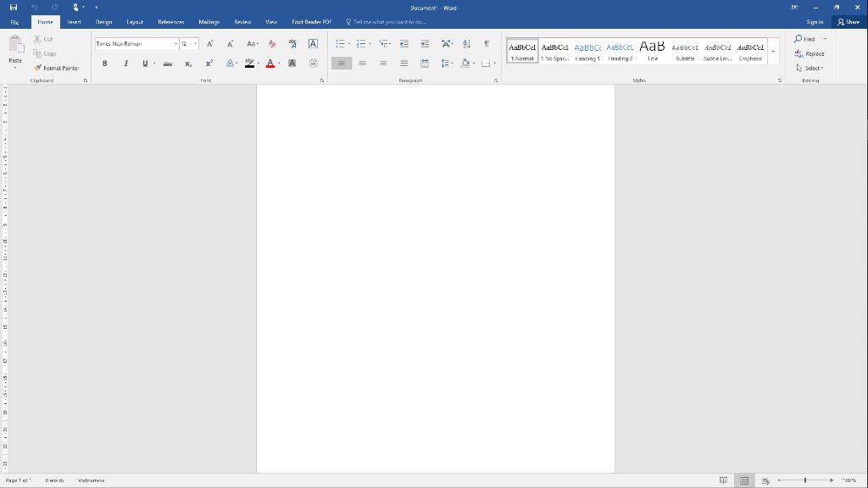Switch to Web Layout view

[765, 480]
